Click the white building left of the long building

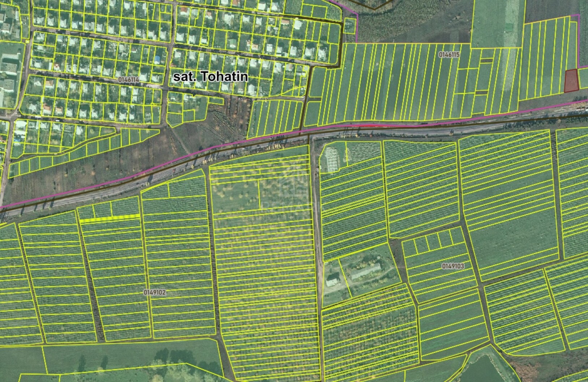333,280
